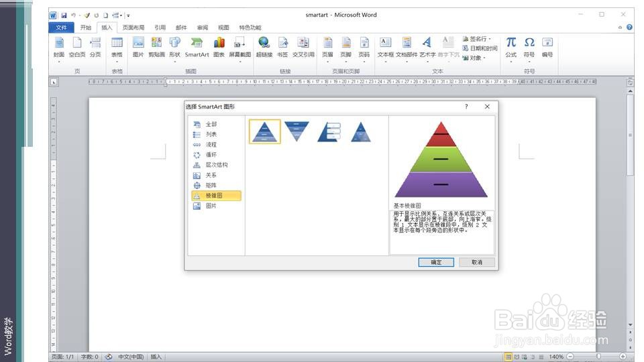Select the Pyramid (棱锥图) category
This screenshot has width=644, height=362.
coord(216,196)
